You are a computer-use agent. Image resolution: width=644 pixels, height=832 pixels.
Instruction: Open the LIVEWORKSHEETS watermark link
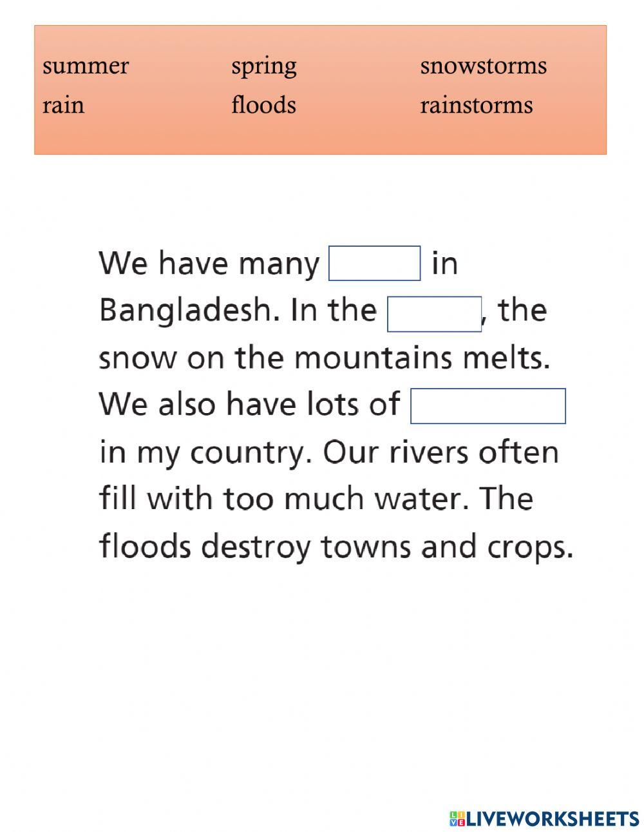552,818
